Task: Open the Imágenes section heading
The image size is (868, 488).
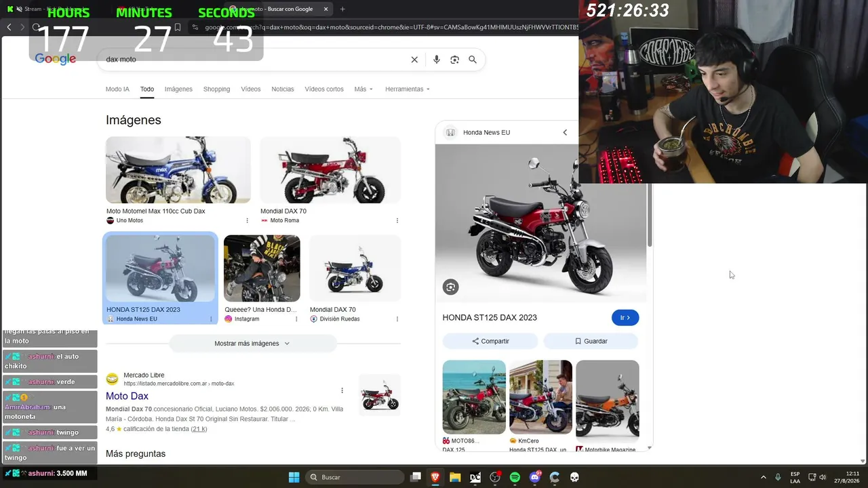Action: point(134,120)
